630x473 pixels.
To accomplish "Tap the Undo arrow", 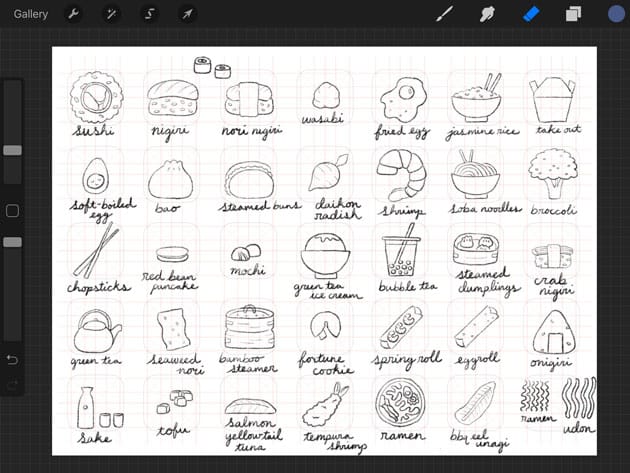I will (x=12, y=359).
